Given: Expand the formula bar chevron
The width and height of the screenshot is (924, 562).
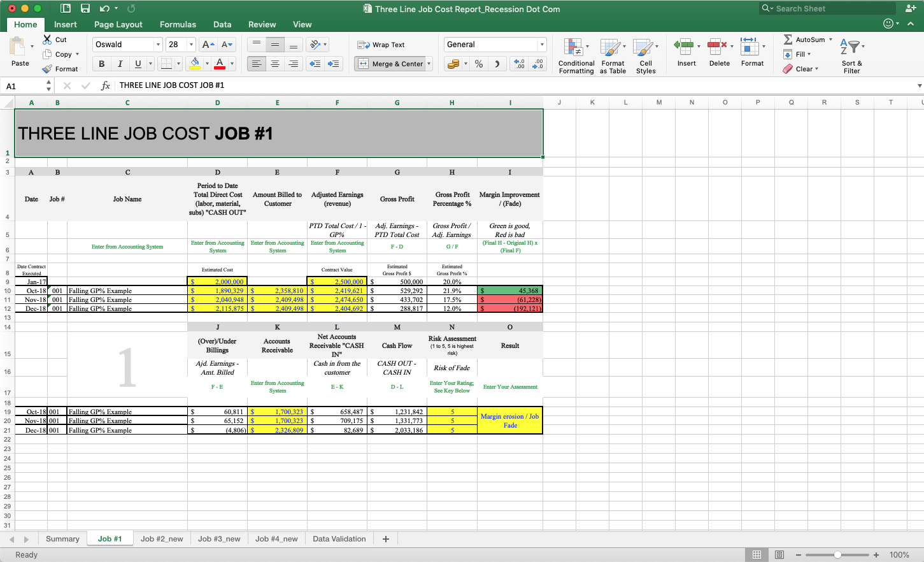Looking at the screenshot, I should 920,85.
